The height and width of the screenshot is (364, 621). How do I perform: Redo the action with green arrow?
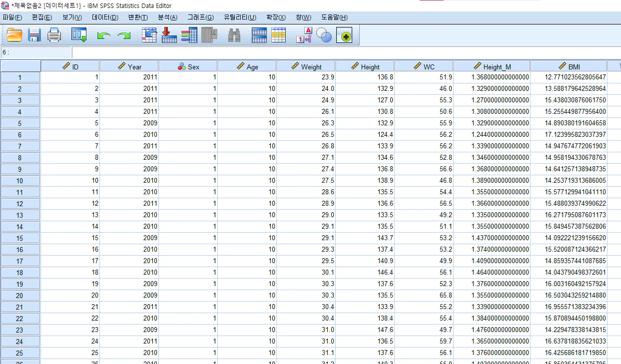(x=123, y=35)
